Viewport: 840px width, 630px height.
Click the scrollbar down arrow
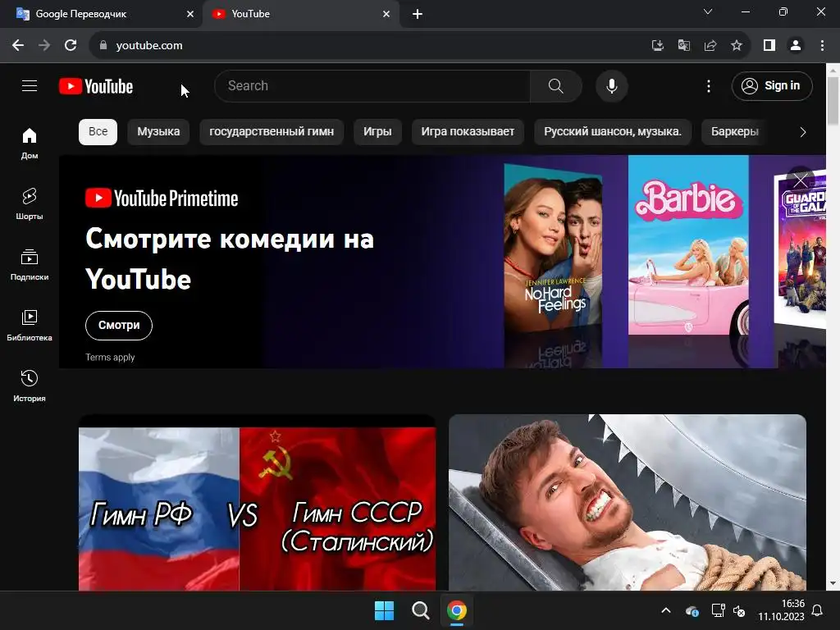833,583
